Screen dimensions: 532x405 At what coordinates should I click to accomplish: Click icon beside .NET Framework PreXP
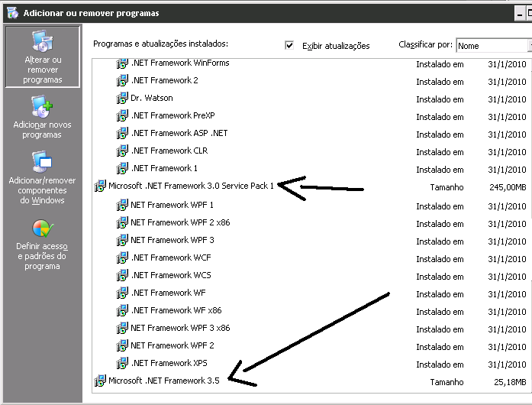click(122, 116)
